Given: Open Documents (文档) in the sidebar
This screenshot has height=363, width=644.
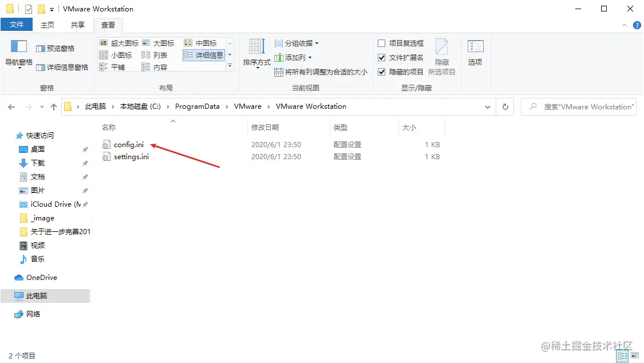Looking at the screenshot, I should (37, 176).
